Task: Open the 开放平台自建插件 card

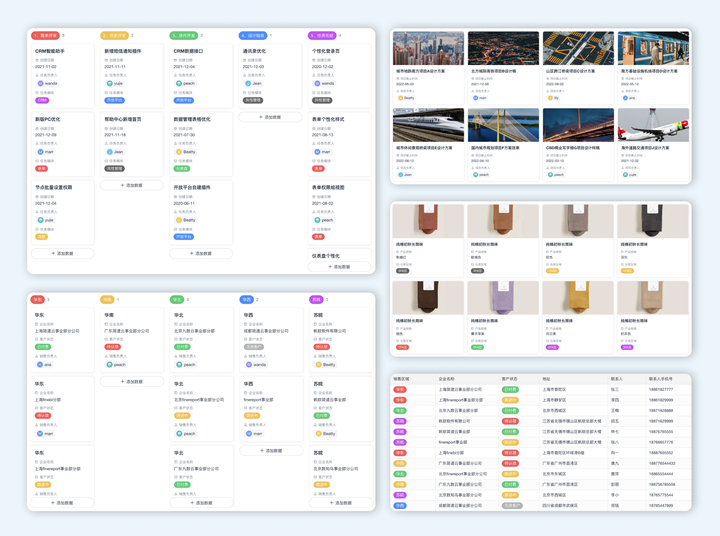Action: click(x=201, y=212)
